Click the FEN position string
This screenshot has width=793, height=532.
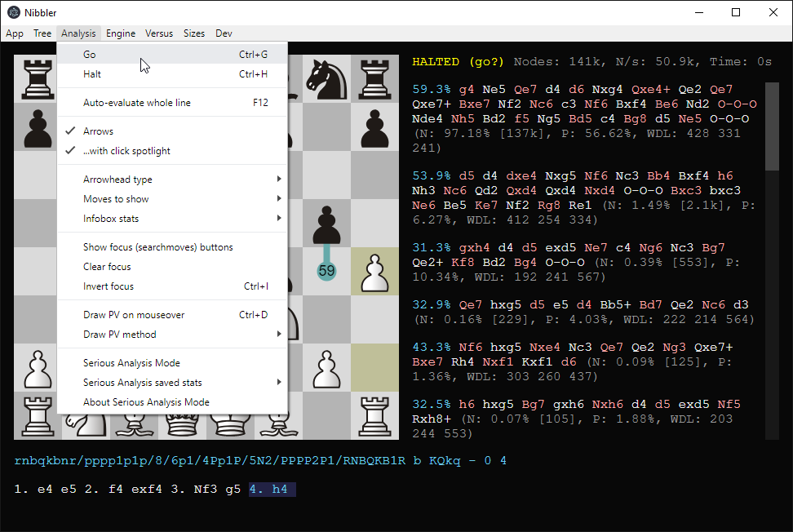[x=261, y=461]
